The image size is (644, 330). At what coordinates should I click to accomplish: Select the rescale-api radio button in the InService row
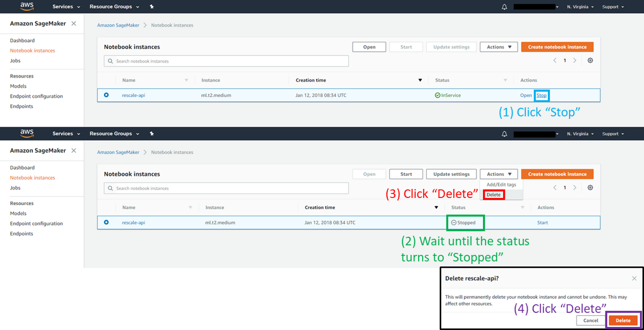click(x=106, y=95)
